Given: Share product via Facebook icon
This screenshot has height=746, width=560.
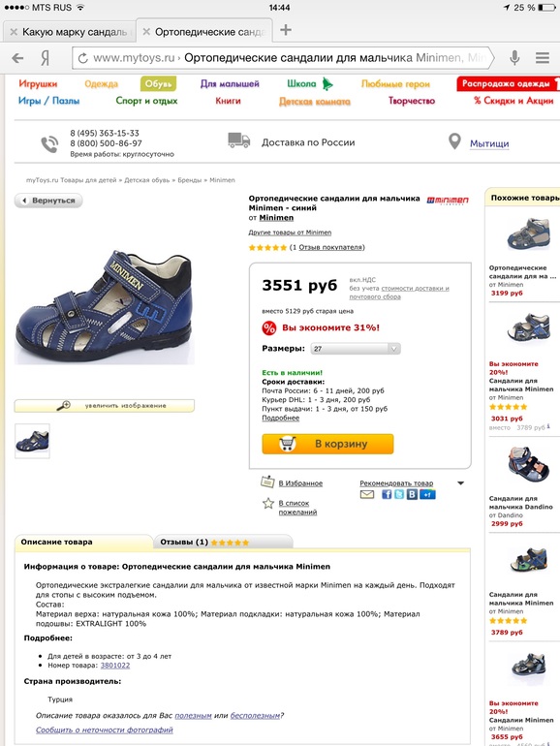Looking at the screenshot, I should click(x=387, y=494).
